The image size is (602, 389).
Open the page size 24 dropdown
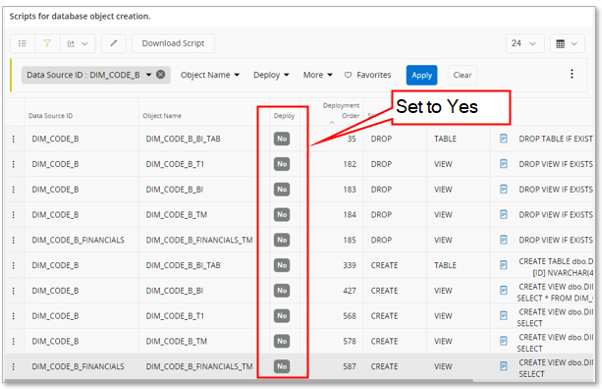tap(524, 43)
